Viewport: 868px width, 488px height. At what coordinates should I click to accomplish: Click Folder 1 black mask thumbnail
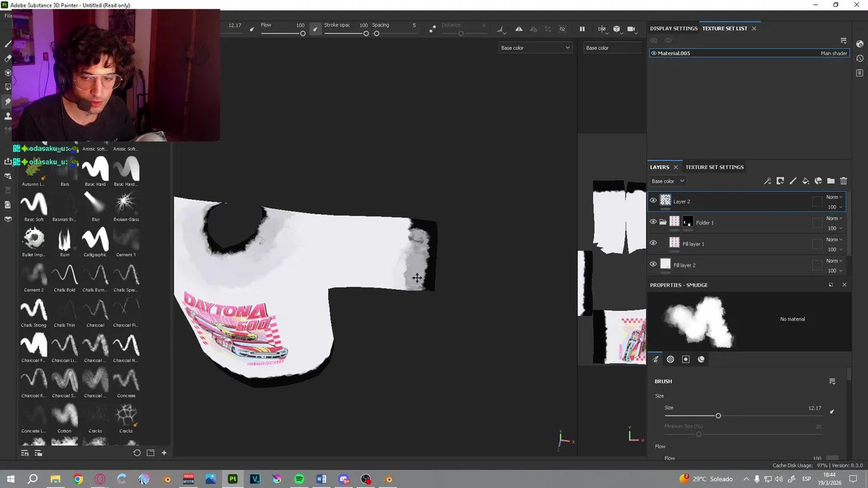[688, 222]
